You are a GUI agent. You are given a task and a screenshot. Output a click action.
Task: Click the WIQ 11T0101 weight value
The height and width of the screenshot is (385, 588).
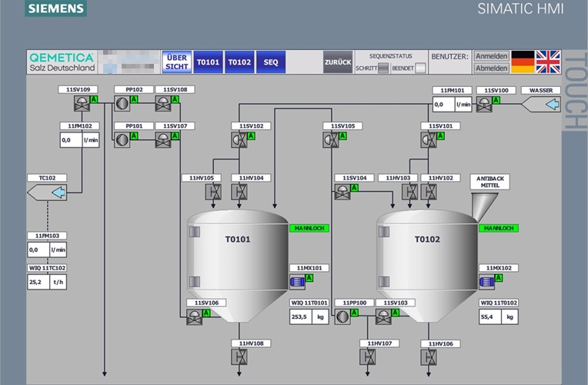point(299,316)
